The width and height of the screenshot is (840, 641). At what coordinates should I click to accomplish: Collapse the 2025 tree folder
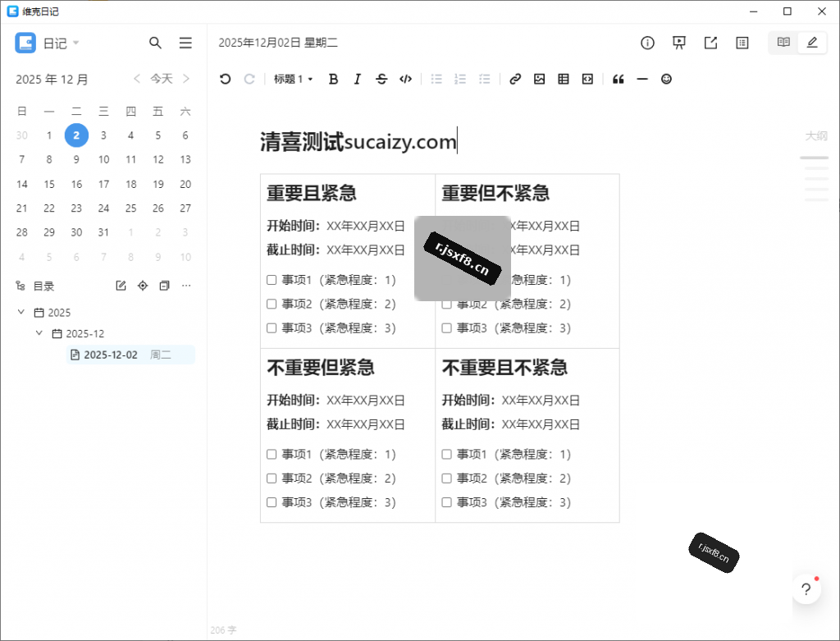[21, 312]
